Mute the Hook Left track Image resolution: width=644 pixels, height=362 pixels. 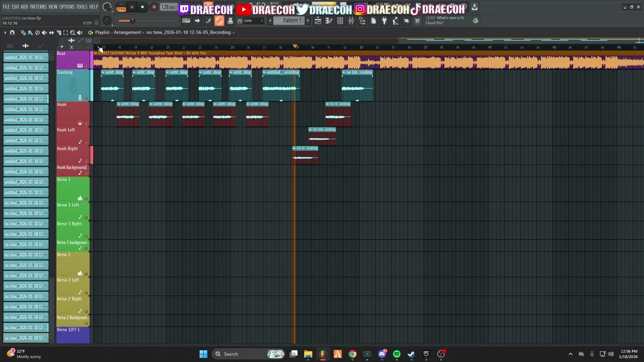tap(86, 142)
